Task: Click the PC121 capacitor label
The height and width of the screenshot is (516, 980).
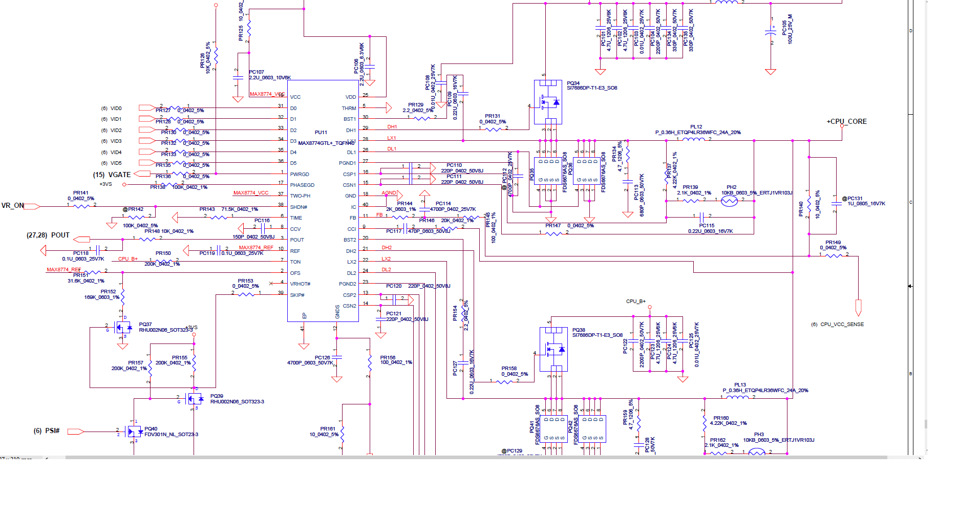Action: [394, 314]
